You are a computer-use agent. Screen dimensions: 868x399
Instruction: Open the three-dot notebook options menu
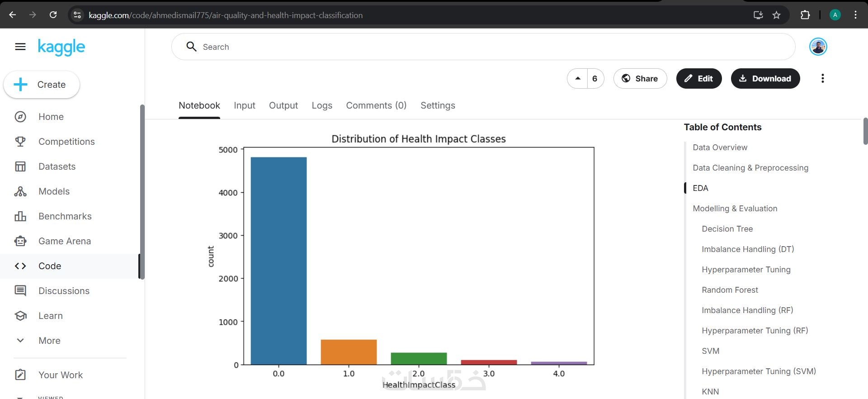click(x=822, y=78)
